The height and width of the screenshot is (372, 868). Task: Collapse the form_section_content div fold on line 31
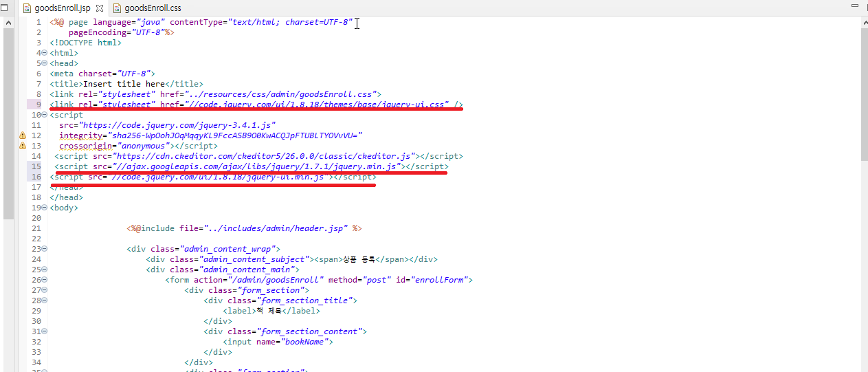coord(45,331)
